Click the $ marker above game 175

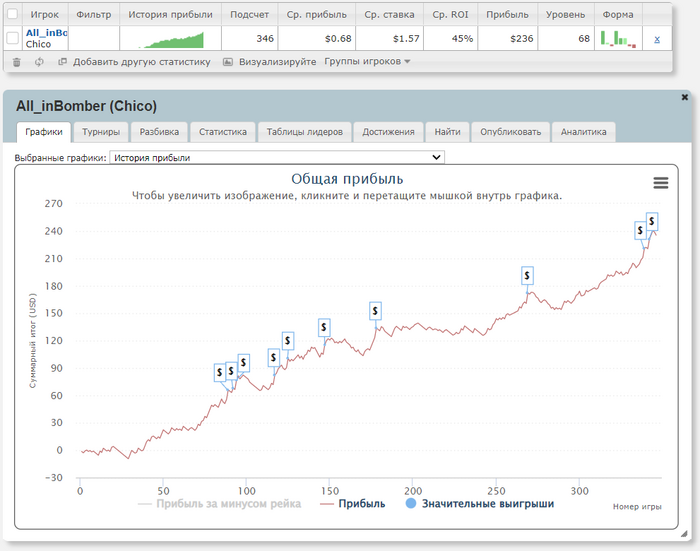click(x=375, y=311)
